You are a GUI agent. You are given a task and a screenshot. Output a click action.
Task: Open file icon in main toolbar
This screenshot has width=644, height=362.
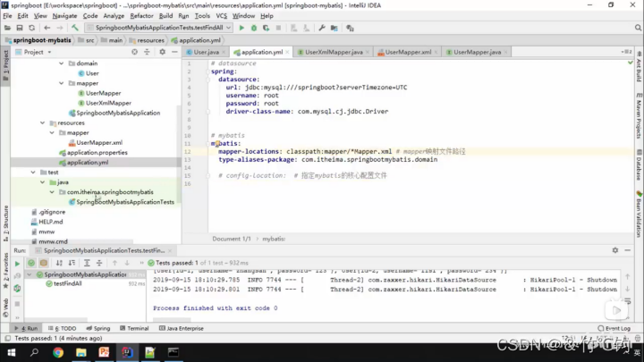point(7,28)
